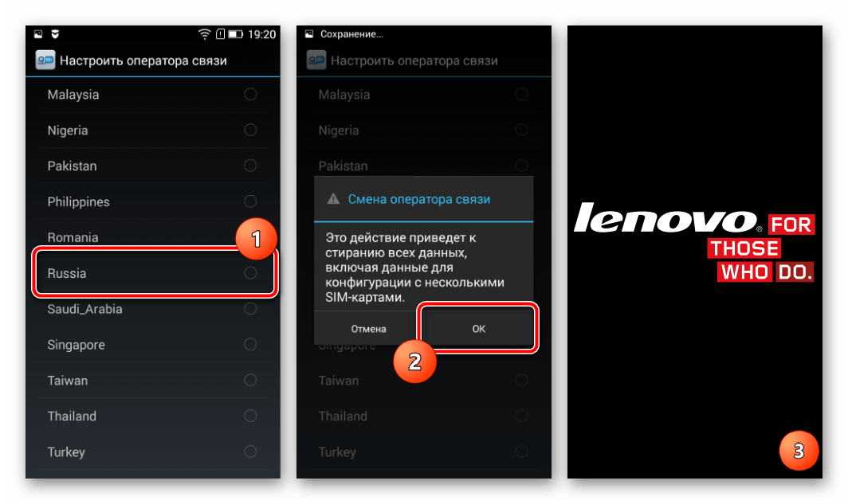Image resolution: width=848 pixels, height=504 pixels.
Task: Tap the carrier setup app icon in left header
Action: [x=45, y=60]
